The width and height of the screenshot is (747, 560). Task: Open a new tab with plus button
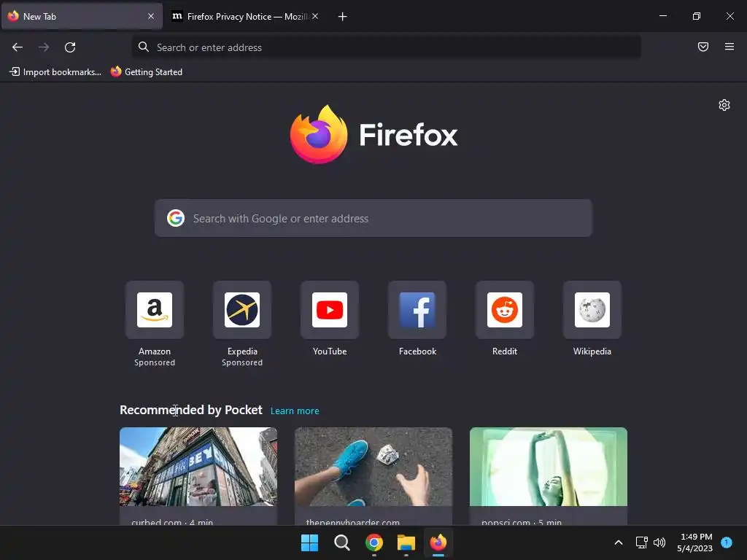(343, 17)
